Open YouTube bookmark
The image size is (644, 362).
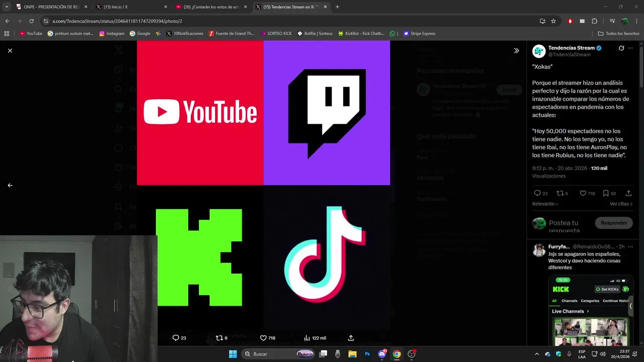click(31, 33)
